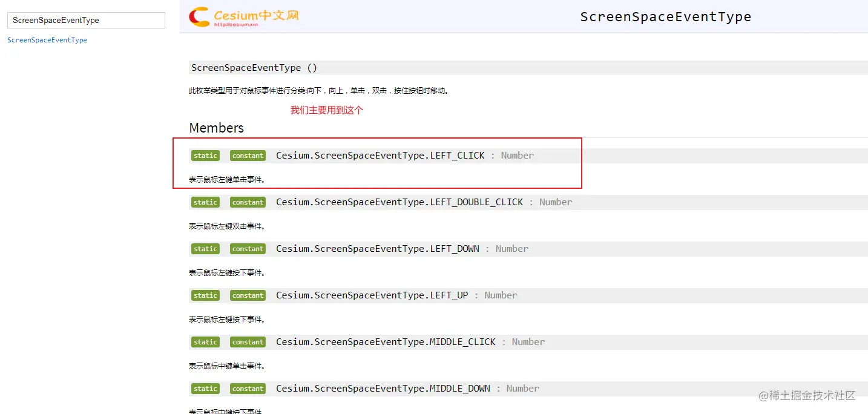Select Cesium.ScreenSpaceEventType.LEFT_DOWN member name
Viewport: 868px width, 414px height.
pyautogui.click(x=378, y=249)
